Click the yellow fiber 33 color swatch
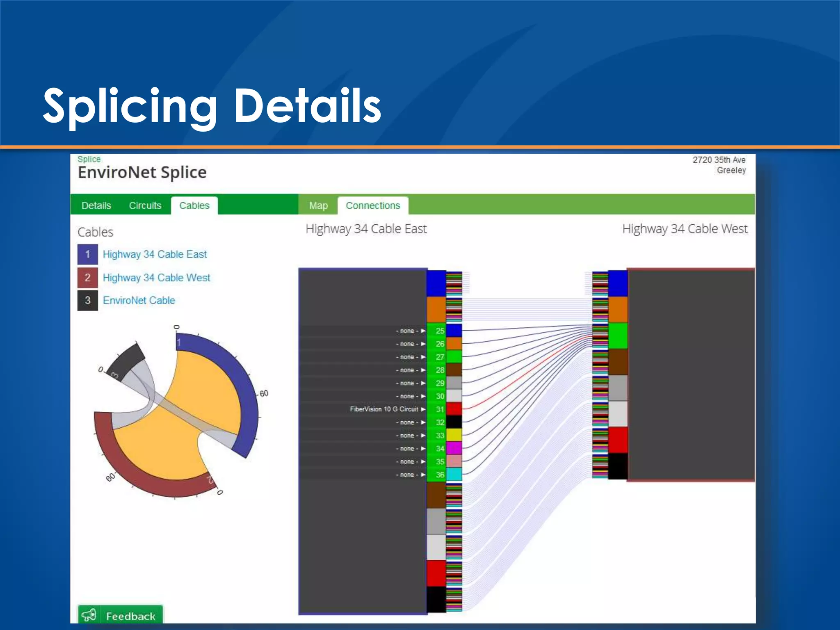Viewport: 840px width, 630px height. (x=454, y=435)
